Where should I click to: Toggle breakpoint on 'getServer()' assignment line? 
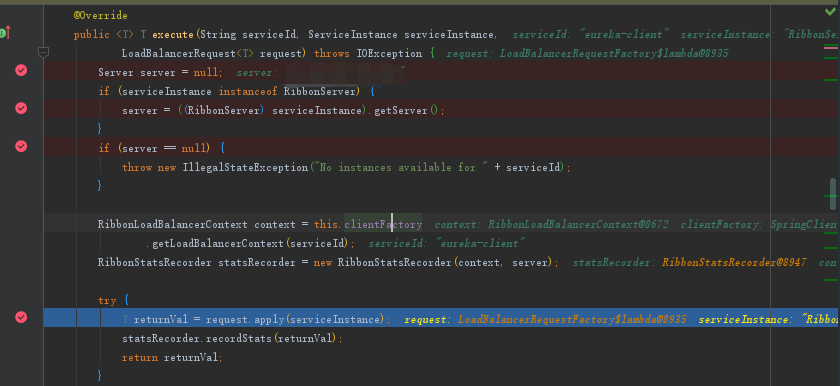(x=21, y=108)
